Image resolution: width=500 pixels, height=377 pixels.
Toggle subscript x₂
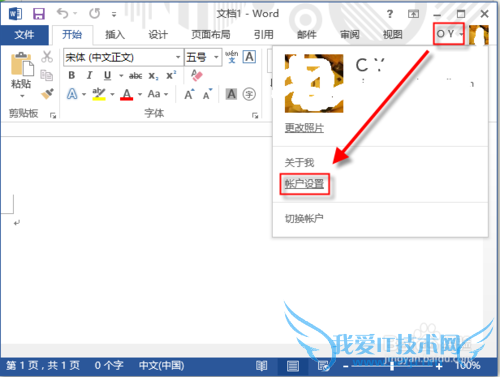click(x=153, y=76)
